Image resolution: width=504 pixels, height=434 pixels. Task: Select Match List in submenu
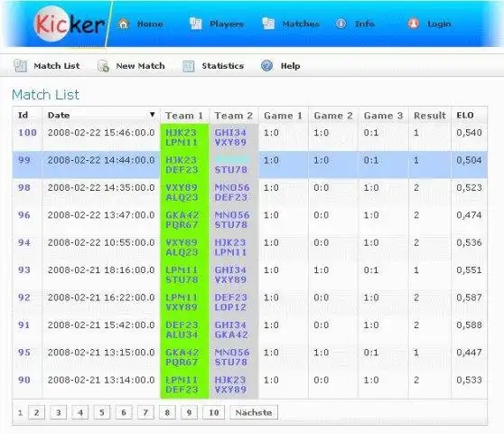57,66
